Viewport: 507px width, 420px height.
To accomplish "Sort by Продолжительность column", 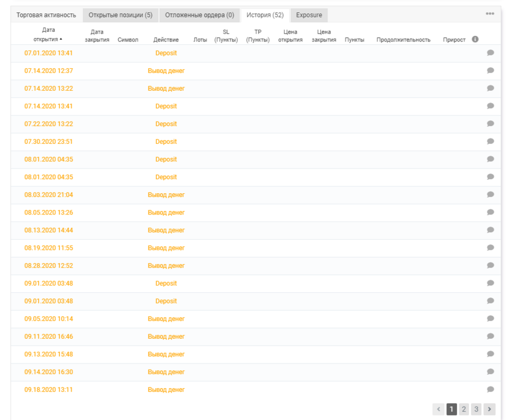I will point(403,40).
